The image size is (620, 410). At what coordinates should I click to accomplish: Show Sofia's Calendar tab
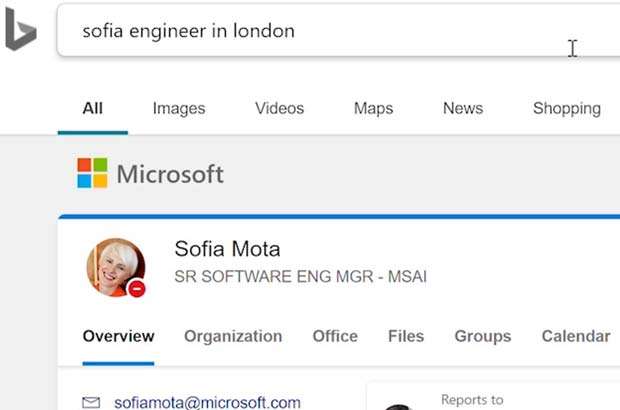(x=575, y=336)
